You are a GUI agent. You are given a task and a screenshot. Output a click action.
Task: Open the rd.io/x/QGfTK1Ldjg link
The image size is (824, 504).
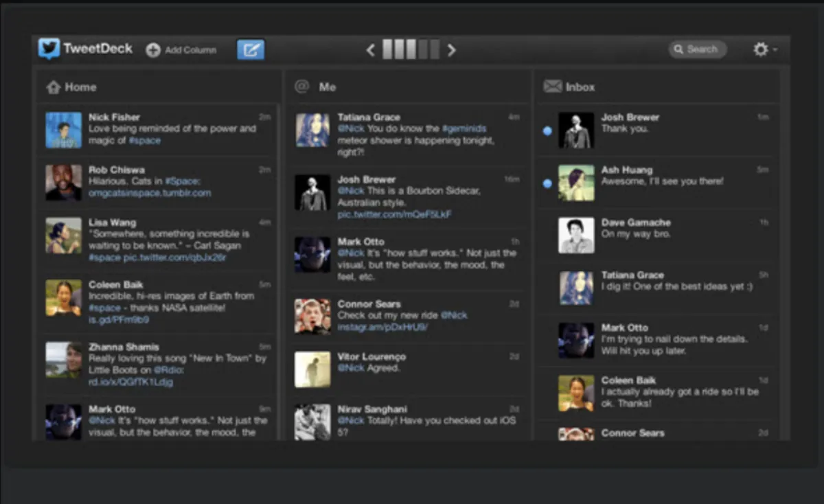coord(130,382)
